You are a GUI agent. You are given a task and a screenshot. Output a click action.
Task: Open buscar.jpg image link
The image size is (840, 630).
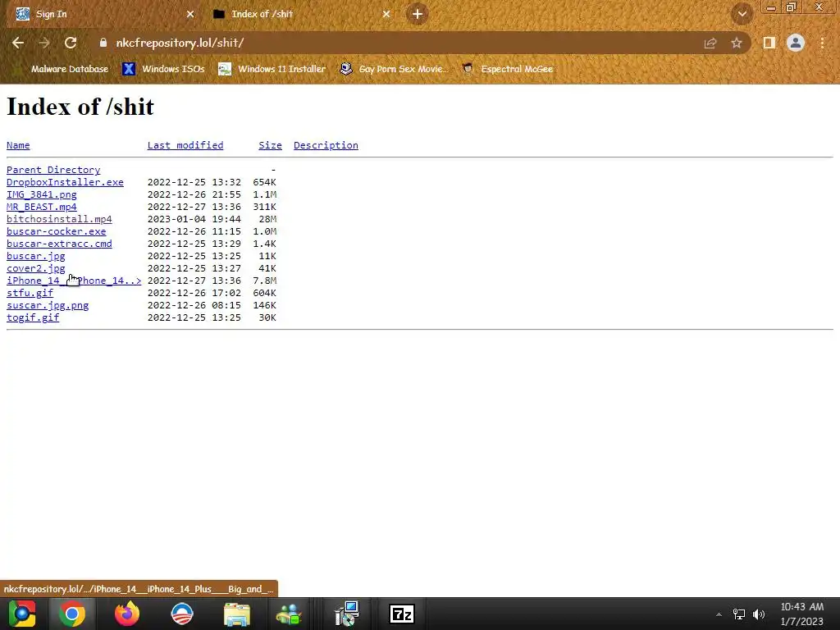tap(36, 256)
